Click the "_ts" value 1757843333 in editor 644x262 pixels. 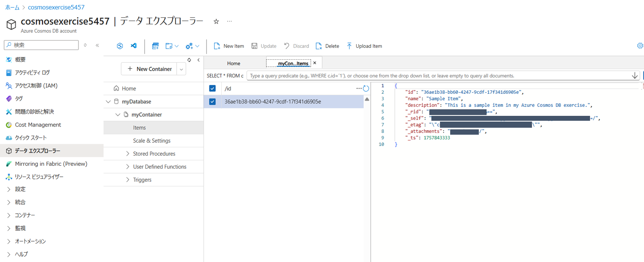[437, 138]
